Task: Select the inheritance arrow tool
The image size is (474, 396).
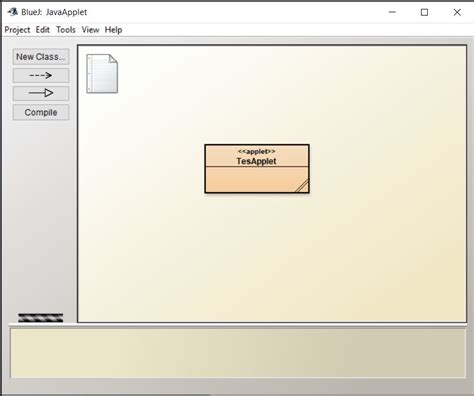Action: click(41, 93)
